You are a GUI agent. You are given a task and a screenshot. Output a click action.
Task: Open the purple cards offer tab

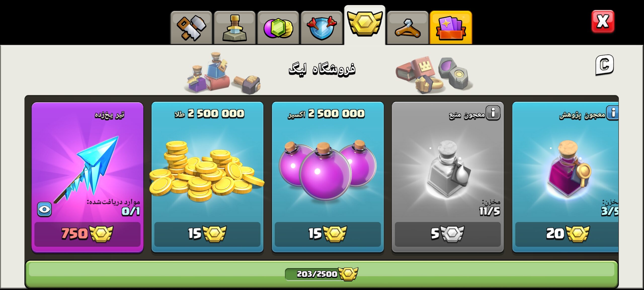[x=451, y=27]
